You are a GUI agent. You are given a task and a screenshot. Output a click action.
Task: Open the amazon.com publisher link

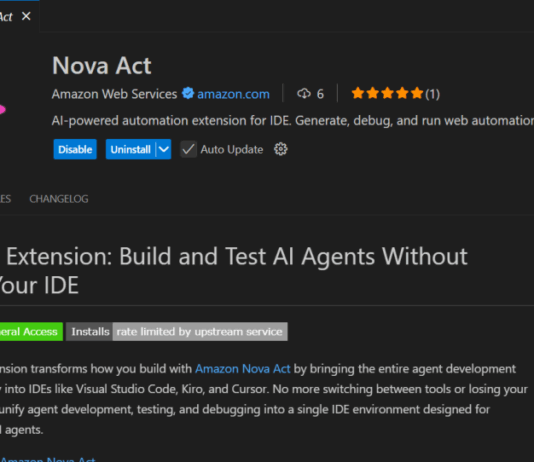point(233,94)
